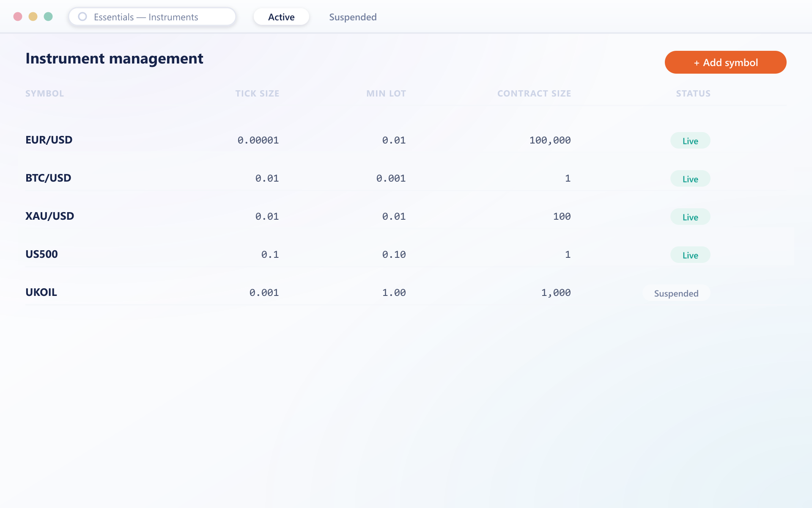Select the EUR/USD symbol row
This screenshot has height=508, width=812.
click(406, 140)
